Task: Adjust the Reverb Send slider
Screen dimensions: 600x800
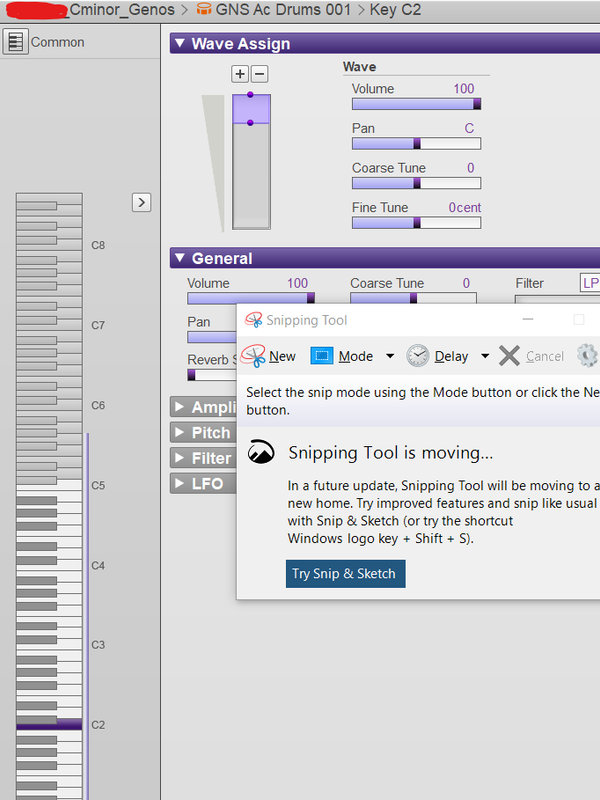Action: (212, 375)
